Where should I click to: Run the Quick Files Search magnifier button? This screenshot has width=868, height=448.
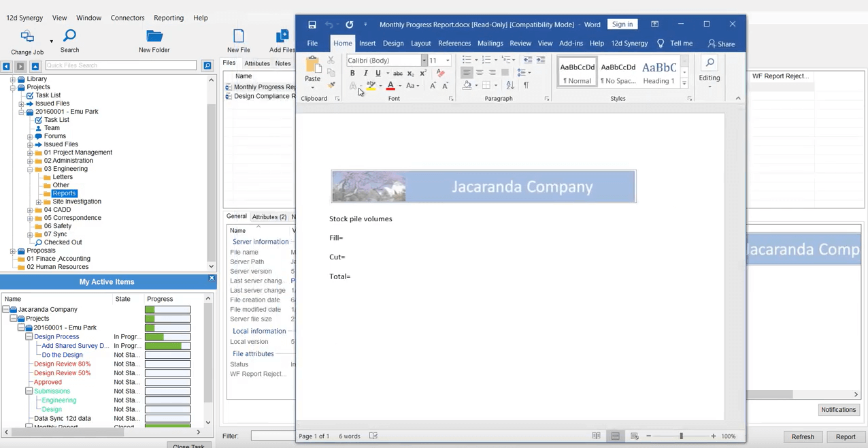point(207,66)
